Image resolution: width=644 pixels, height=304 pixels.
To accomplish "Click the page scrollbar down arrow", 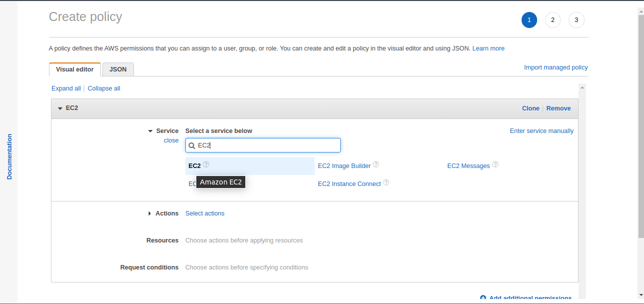I will coord(641,295).
